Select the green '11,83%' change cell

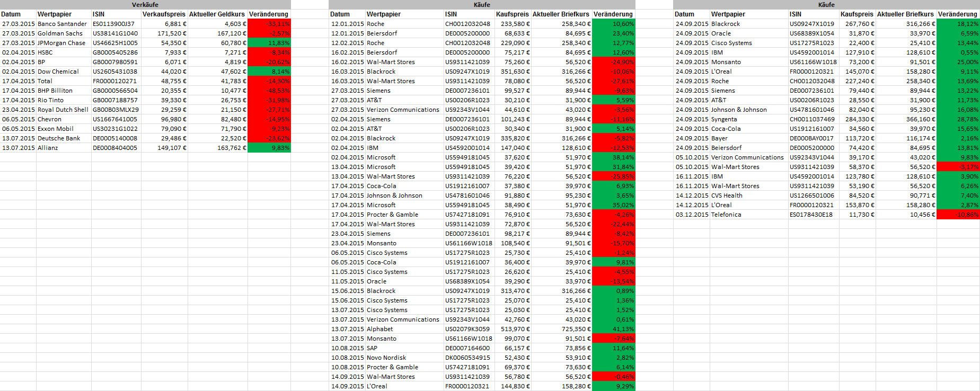269,43
